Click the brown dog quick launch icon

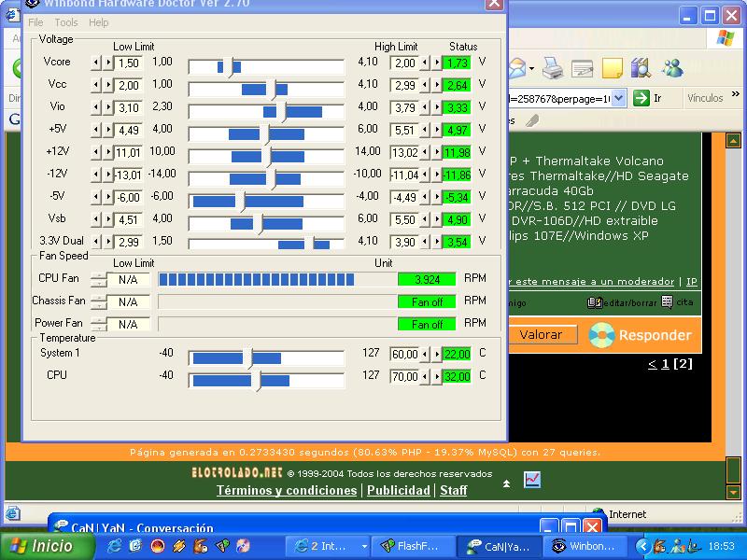coord(201,546)
